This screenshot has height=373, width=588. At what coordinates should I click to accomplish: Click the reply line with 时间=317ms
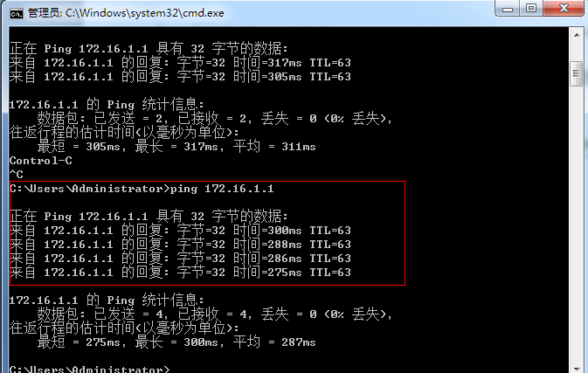[x=180, y=62]
